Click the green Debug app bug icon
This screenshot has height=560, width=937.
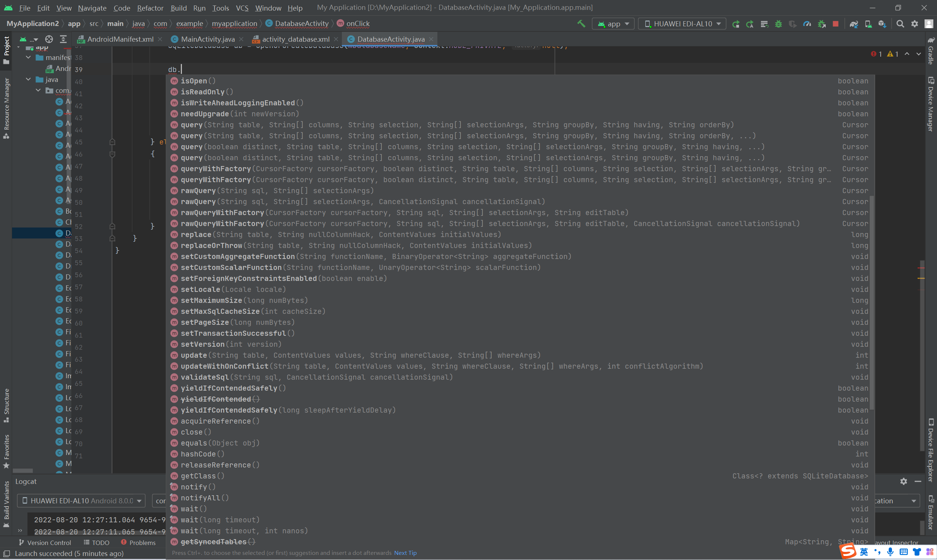tap(779, 24)
